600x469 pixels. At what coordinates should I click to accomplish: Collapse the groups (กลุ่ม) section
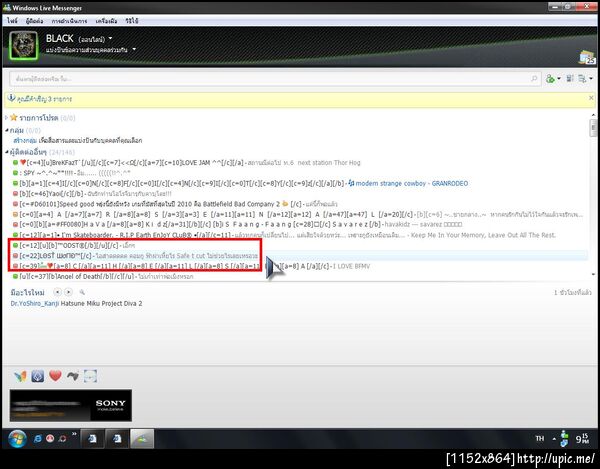[x=7, y=130]
